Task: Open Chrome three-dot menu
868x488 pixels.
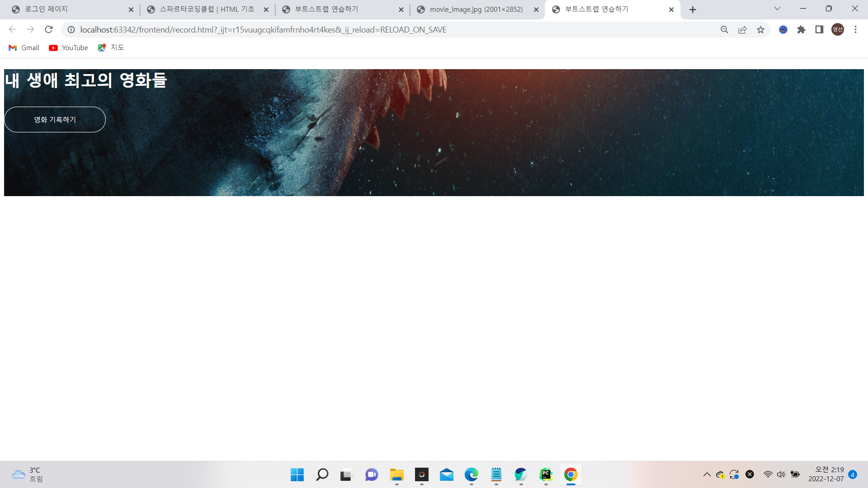Action: pyautogui.click(x=855, y=29)
